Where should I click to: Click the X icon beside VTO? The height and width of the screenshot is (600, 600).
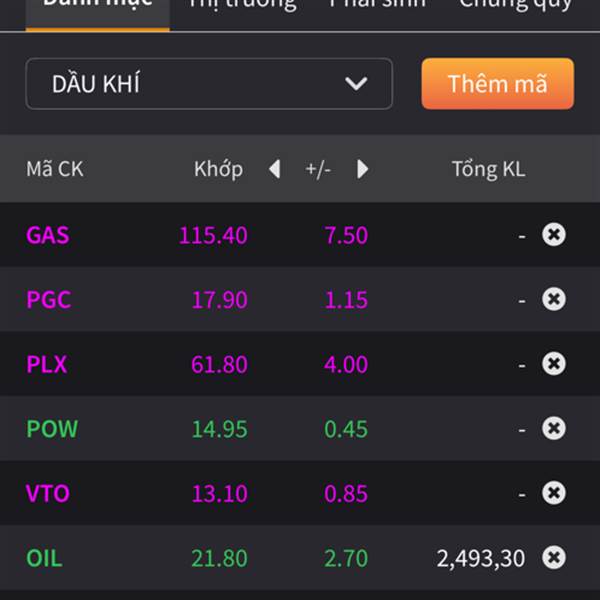click(x=553, y=493)
